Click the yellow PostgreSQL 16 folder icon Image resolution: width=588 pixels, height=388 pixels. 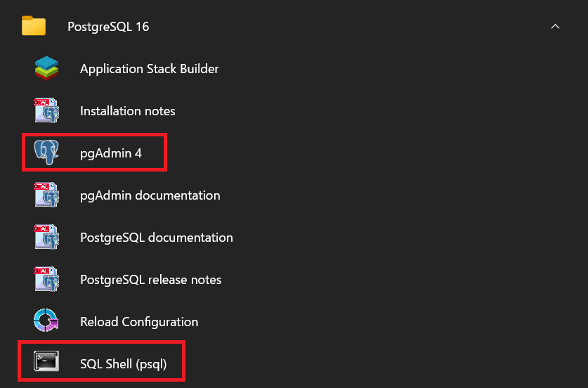tap(34, 25)
